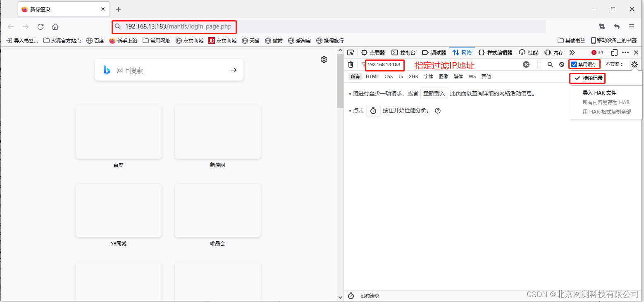Choose 用 HAR 格式复制全部

click(607, 112)
